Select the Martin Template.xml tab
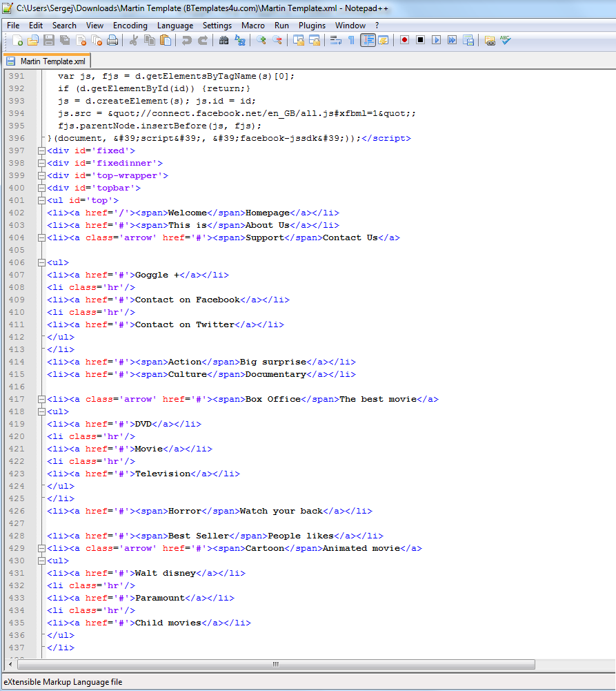 pos(47,61)
